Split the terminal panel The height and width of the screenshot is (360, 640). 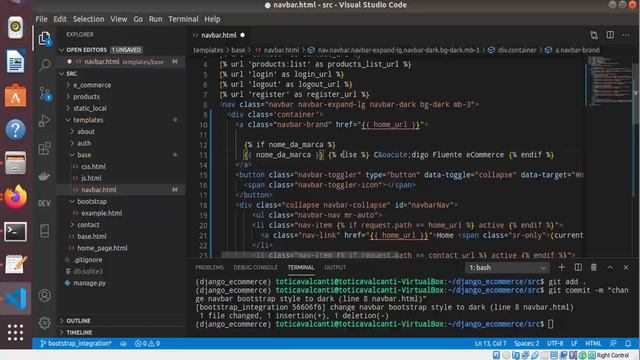coord(578,267)
